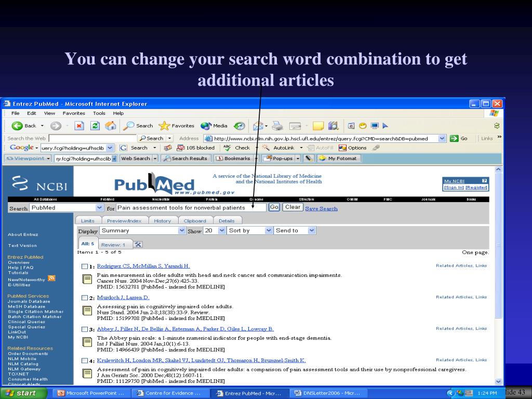Click the RSS feed icon in sidebar
532x399 pixels.
pyautogui.click(x=51, y=278)
